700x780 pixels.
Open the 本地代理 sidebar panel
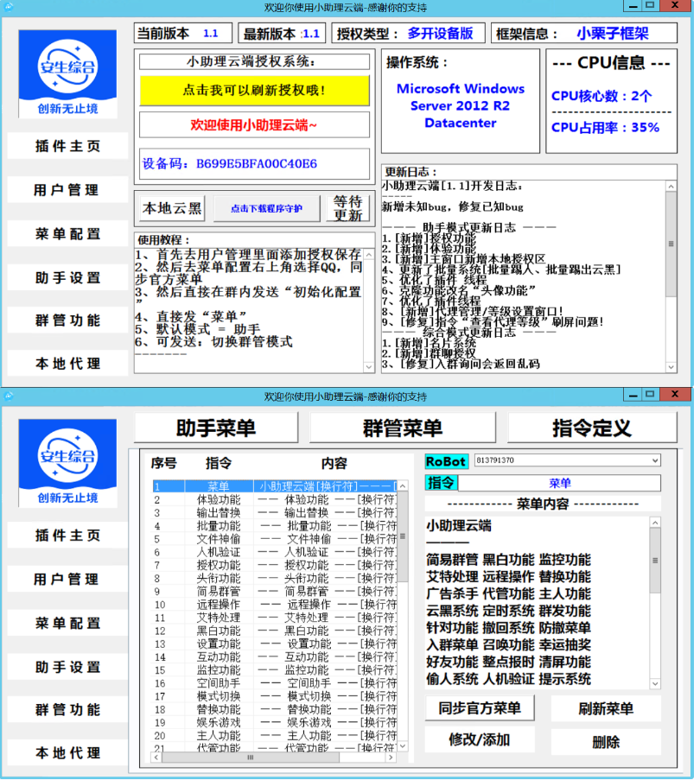(x=67, y=364)
